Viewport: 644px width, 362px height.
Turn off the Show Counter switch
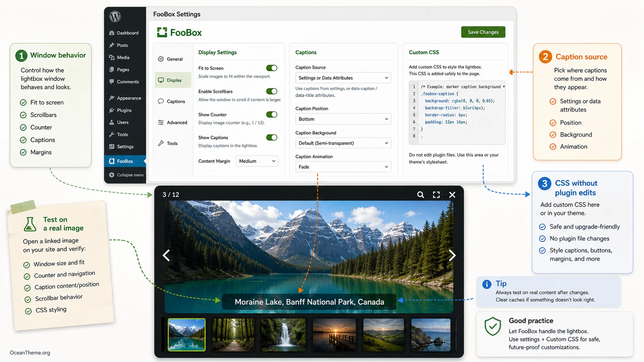coord(272,114)
